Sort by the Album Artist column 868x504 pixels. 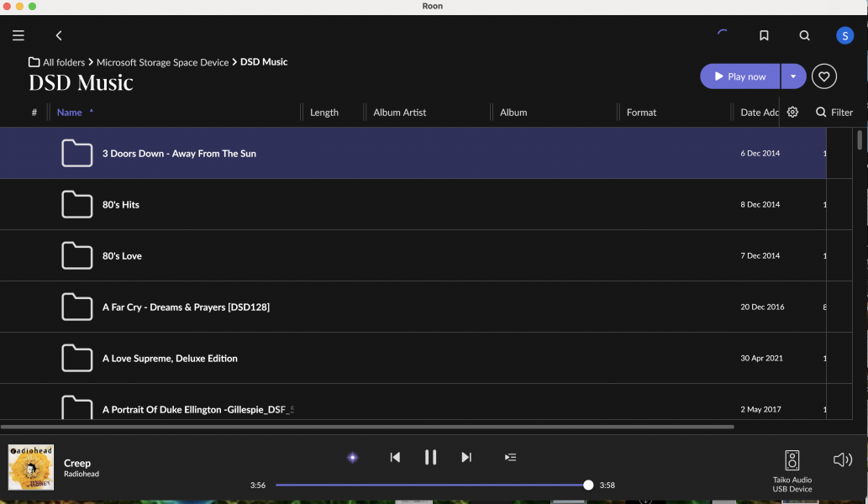click(399, 112)
